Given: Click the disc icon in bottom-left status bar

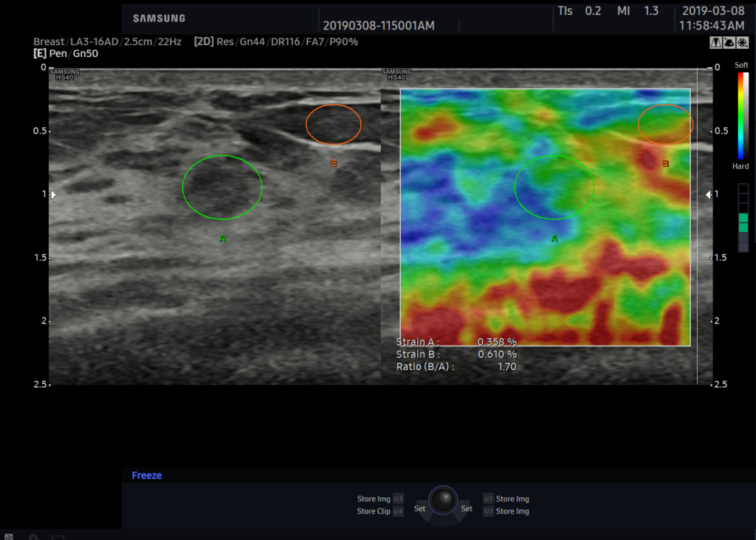Looking at the screenshot, I should pyautogui.click(x=33, y=536).
